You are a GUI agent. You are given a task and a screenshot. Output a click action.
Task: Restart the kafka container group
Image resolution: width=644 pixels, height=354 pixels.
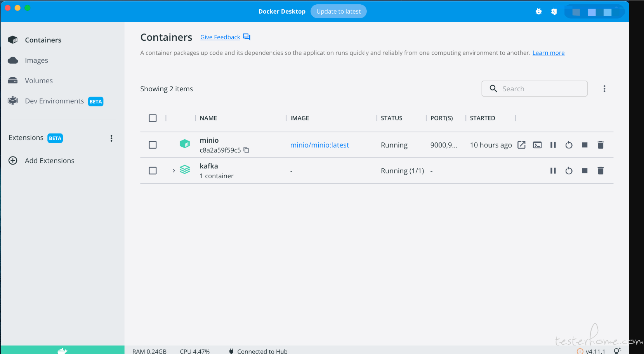[569, 170]
